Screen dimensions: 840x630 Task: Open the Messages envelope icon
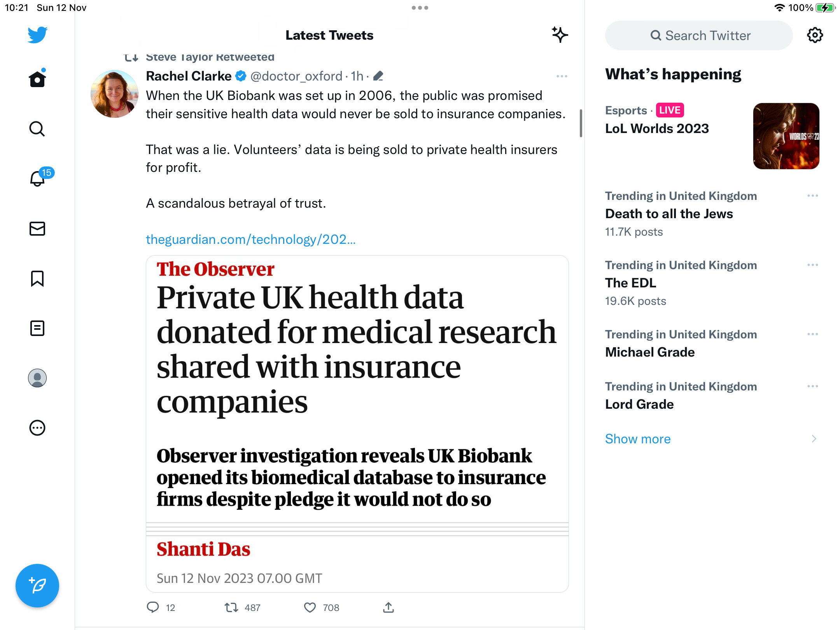(37, 229)
